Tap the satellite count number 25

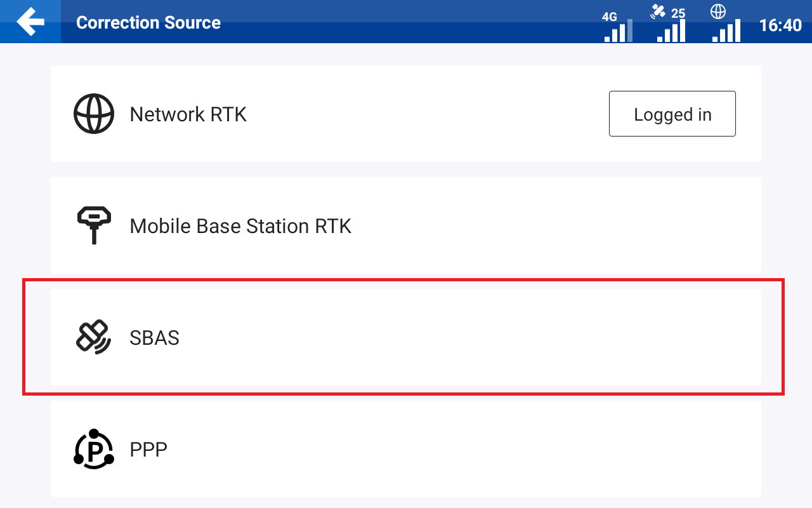point(678,13)
